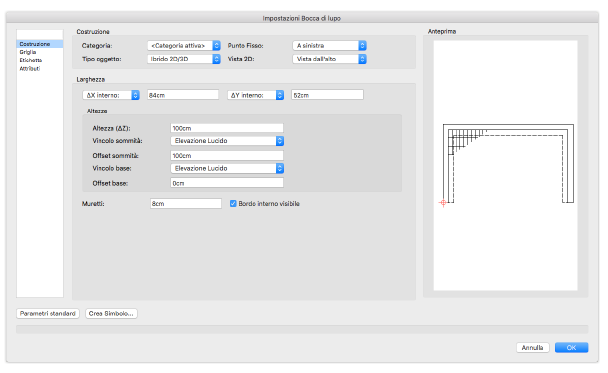Click the Muretti 8cm field
The width and height of the screenshot is (608, 373).
186,204
